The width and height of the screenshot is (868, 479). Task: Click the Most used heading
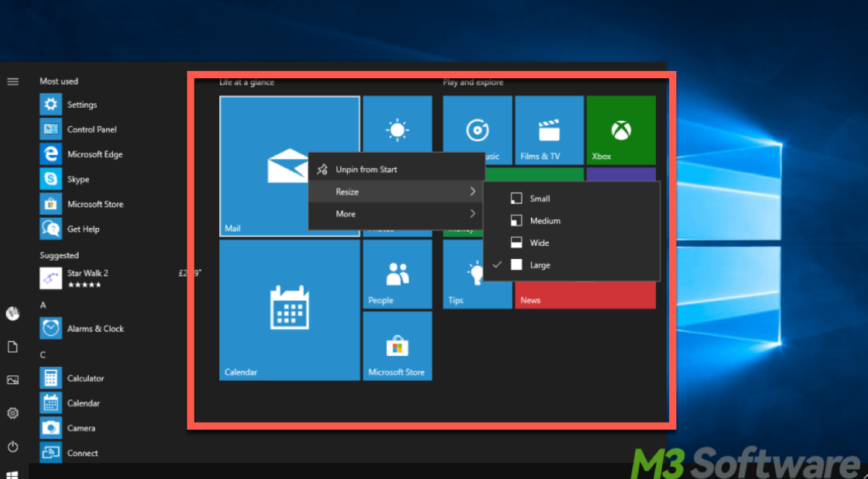59,81
